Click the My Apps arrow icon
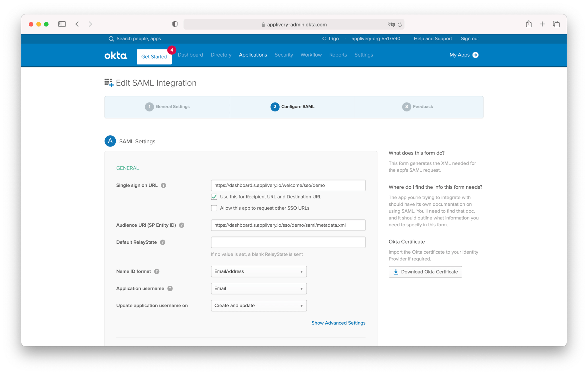Screen dimensions: 588x374 click(475, 55)
